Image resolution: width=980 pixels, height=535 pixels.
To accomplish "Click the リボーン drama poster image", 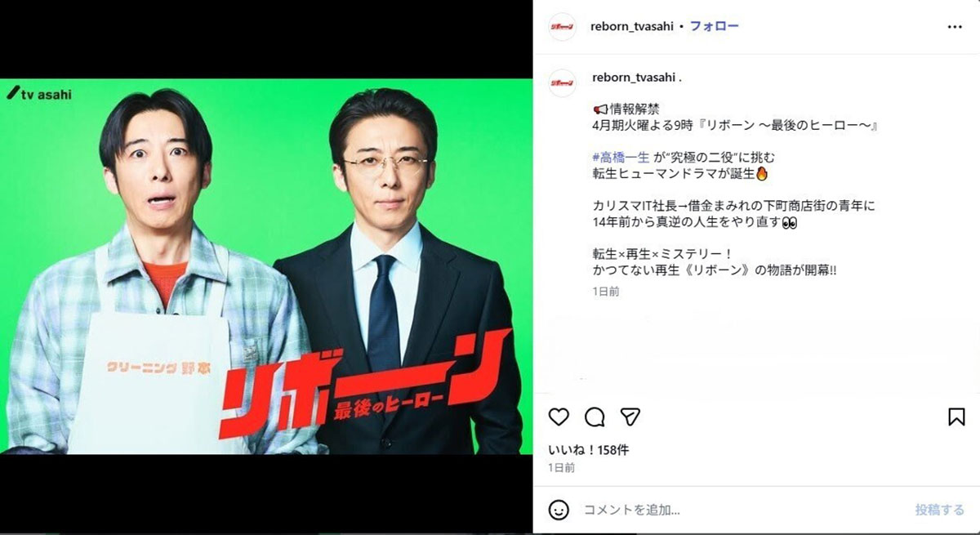I will (264, 266).
